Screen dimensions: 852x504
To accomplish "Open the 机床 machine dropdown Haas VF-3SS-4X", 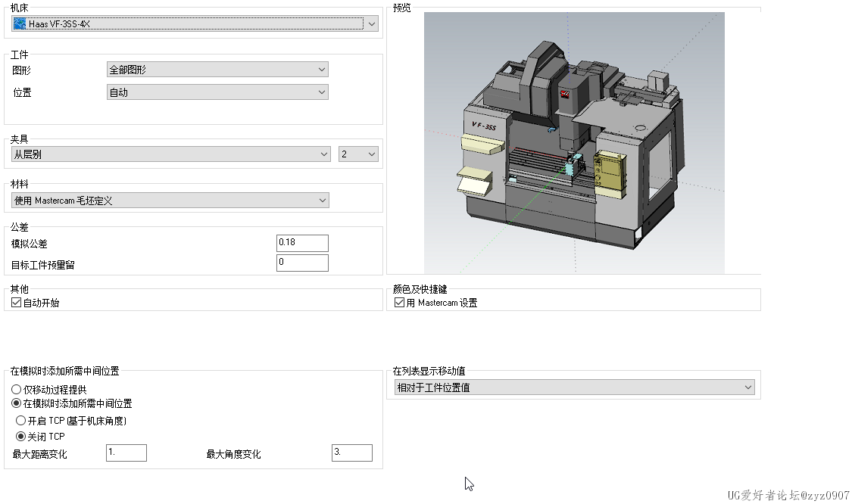I will point(195,23).
